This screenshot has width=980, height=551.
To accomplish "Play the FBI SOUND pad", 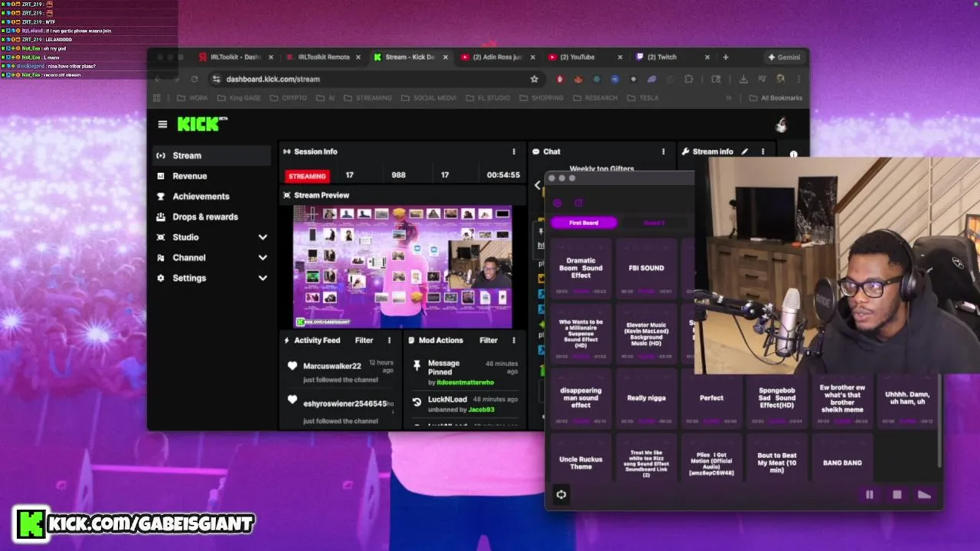I will pos(646,268).
